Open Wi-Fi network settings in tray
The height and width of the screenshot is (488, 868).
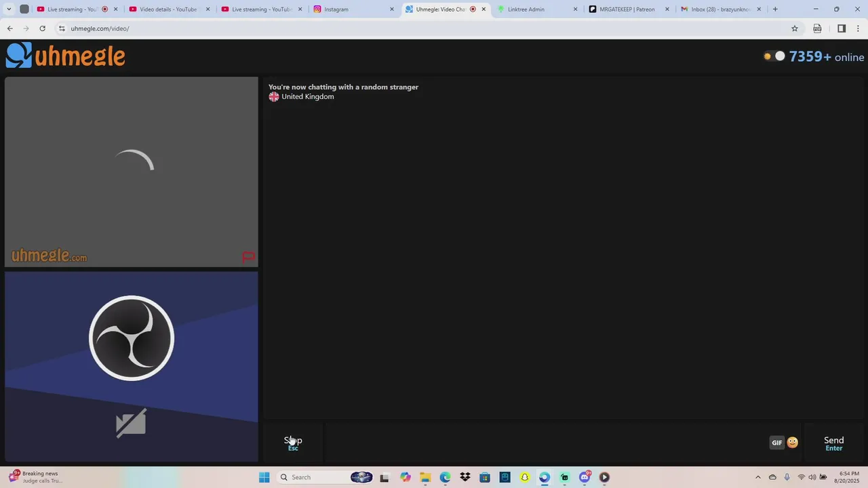tap(802, 477)
